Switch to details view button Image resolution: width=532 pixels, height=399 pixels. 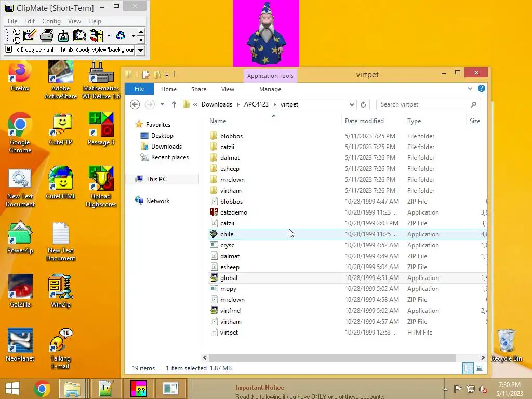[x=468, y=368]
